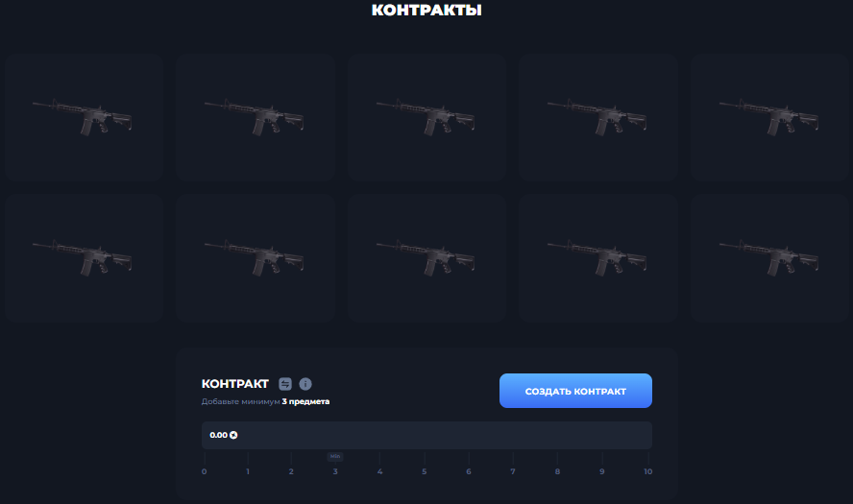
Task: Select the middle weapon slot in bottom row
Action: [x=427, y=258]
